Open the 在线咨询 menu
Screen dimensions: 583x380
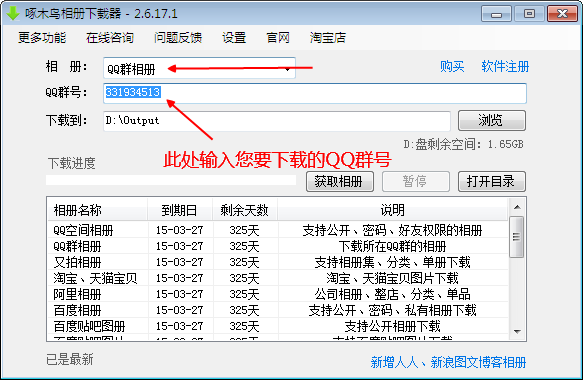[110, 38]
